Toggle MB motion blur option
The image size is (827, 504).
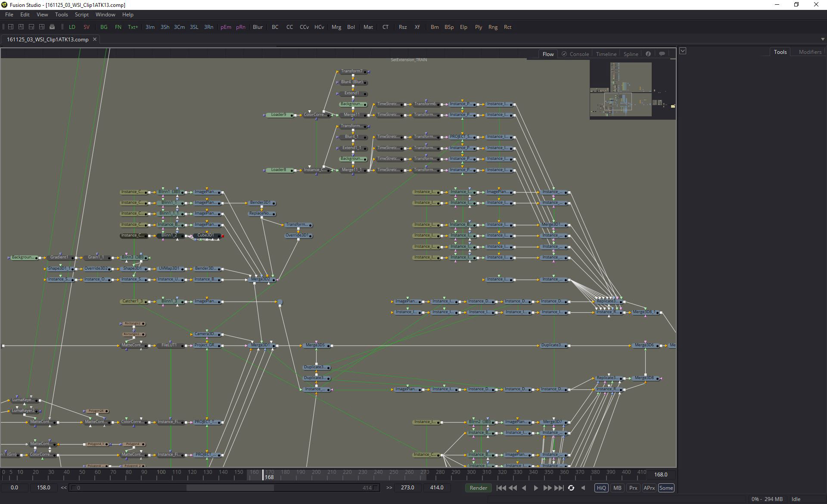pyautogui.click(x=617, y=488)
